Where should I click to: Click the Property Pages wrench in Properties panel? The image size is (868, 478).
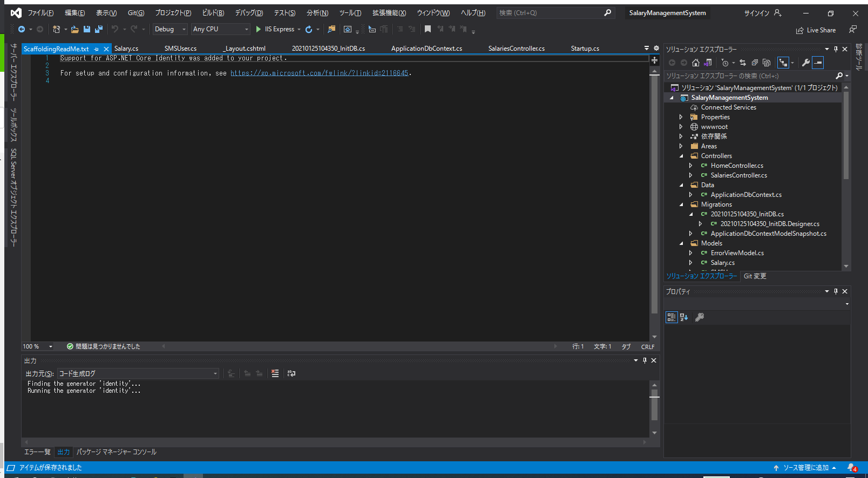700,317
